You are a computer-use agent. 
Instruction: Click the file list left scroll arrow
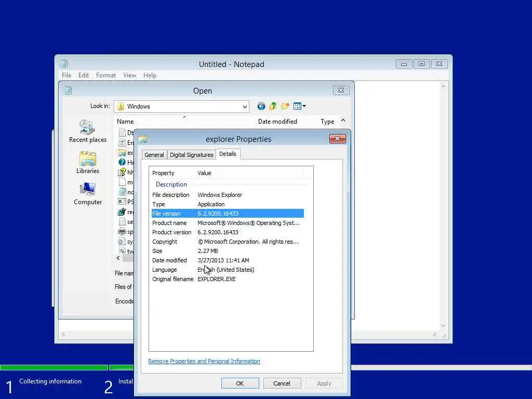pyautogui.click(x=118, y=258)
